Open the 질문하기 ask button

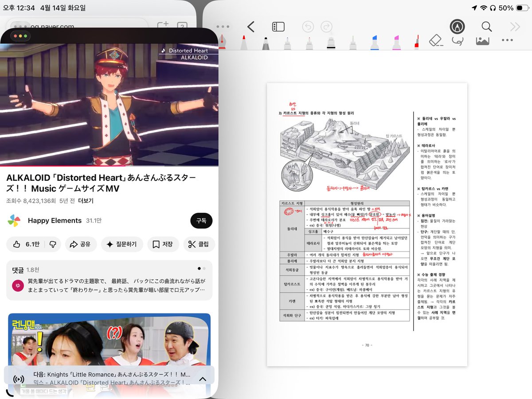coord(121,244)
